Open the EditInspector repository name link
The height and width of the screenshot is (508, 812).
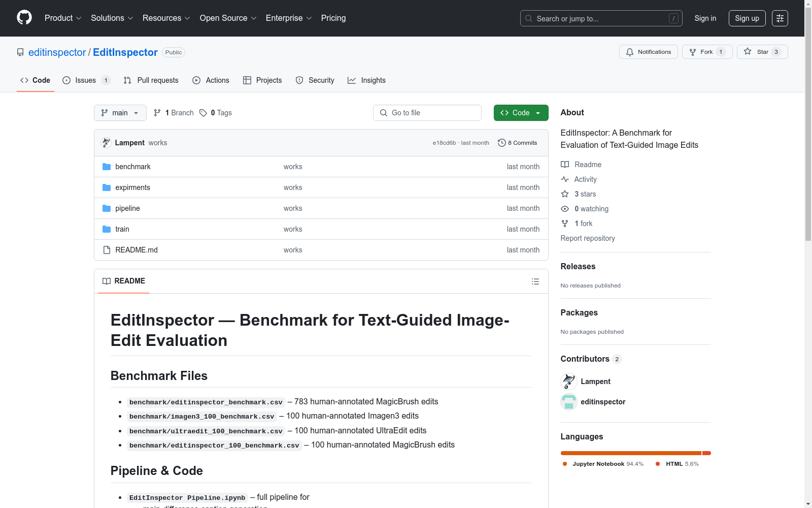[x=125, y=52]
